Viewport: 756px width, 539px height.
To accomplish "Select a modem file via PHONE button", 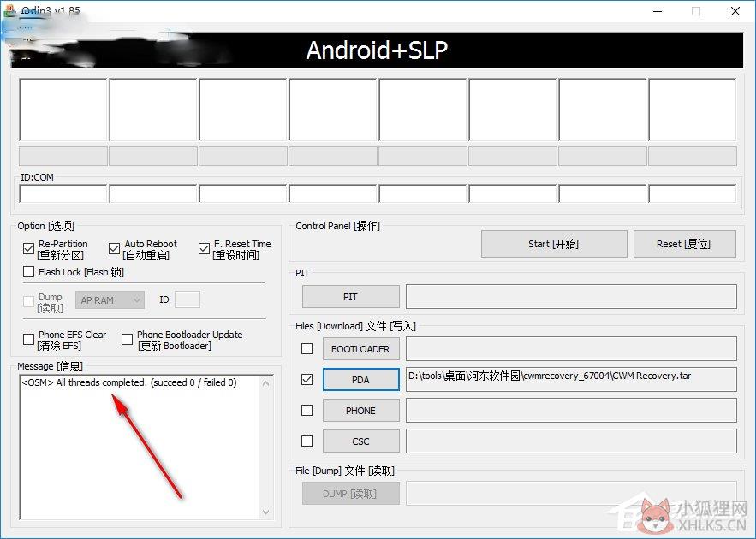I will [361, 411].
